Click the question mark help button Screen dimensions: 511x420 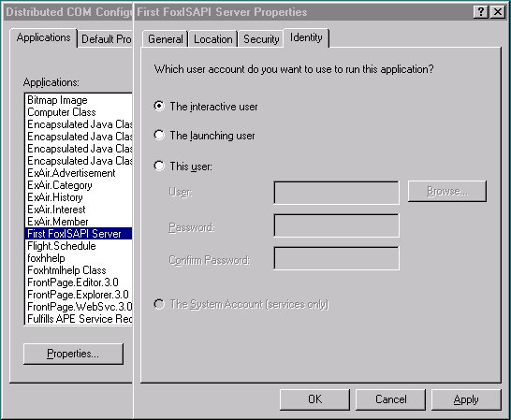[481, 12]
